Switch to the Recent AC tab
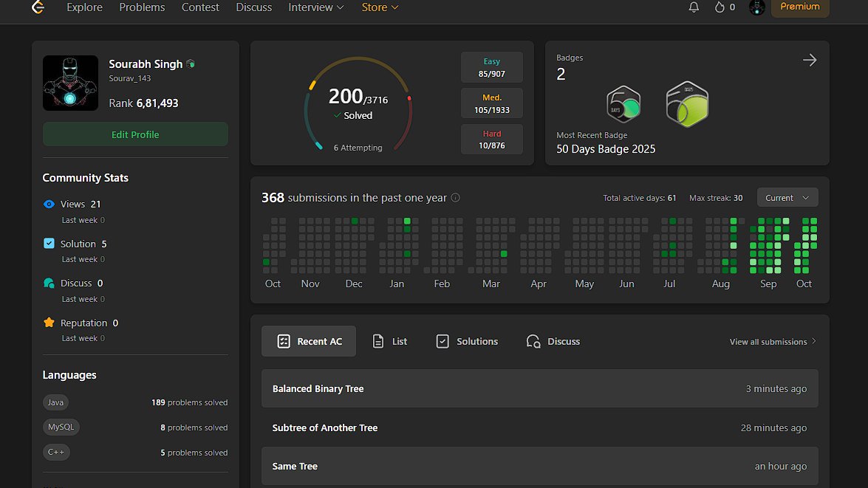868x488 pixels. tap(309, 341)
